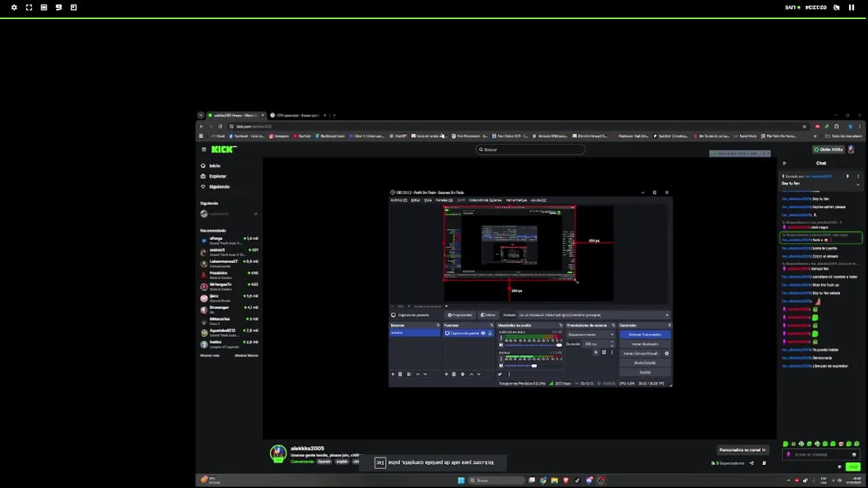Adjust Mic/Aux volume slider in OBS mixer
Screen dimensions: 868x488
(534, 365)
